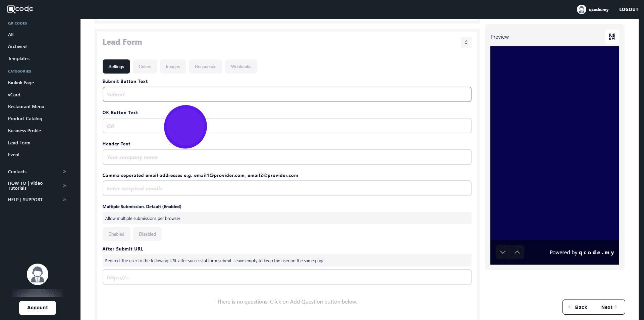Switch to the Colors tab
644x320 pixels.
pos(145,66)
